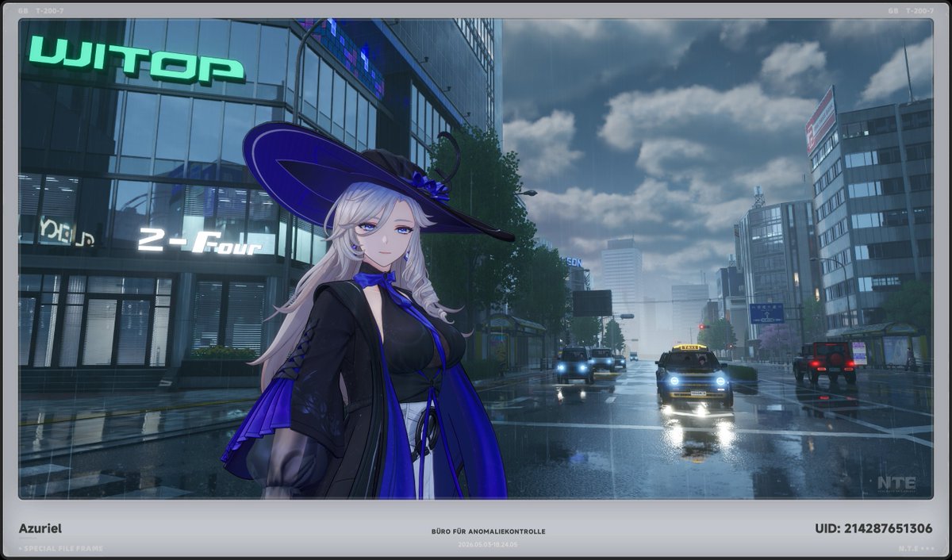Click the yellow TAXI roof sign
Image resolution: width=952 pixels, height=560 pixels.
689,347
